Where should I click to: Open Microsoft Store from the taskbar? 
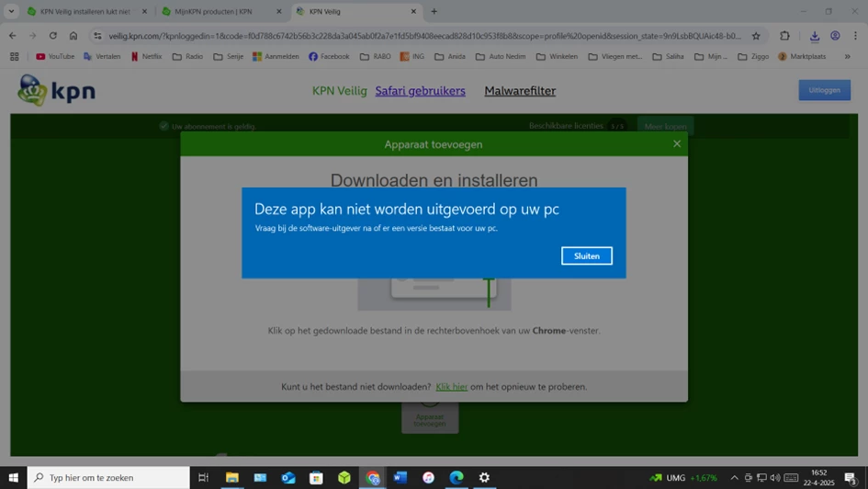316,477
